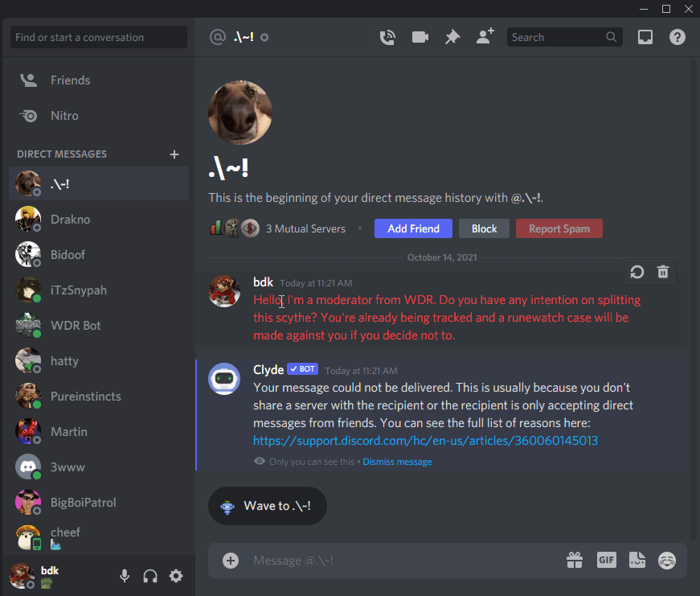Image resolution: width=700 pixels, height=596 pixels.
Task: Close the Discord window
Action: [x=689, y=9]
